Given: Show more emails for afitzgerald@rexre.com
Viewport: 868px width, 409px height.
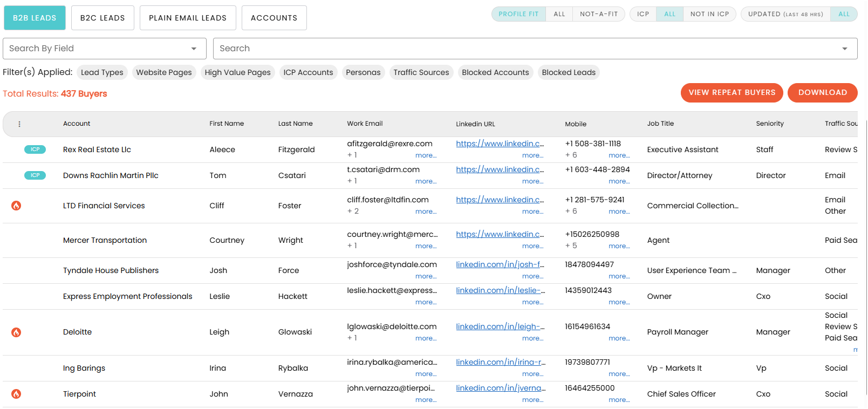Looking at the screenshot, I should 426,155.
